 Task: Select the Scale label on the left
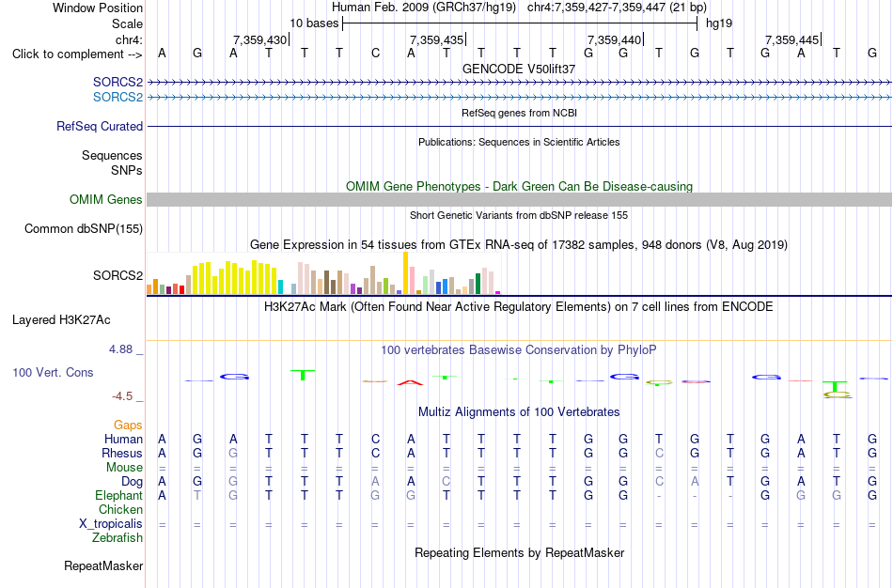[x=127, y=23]
